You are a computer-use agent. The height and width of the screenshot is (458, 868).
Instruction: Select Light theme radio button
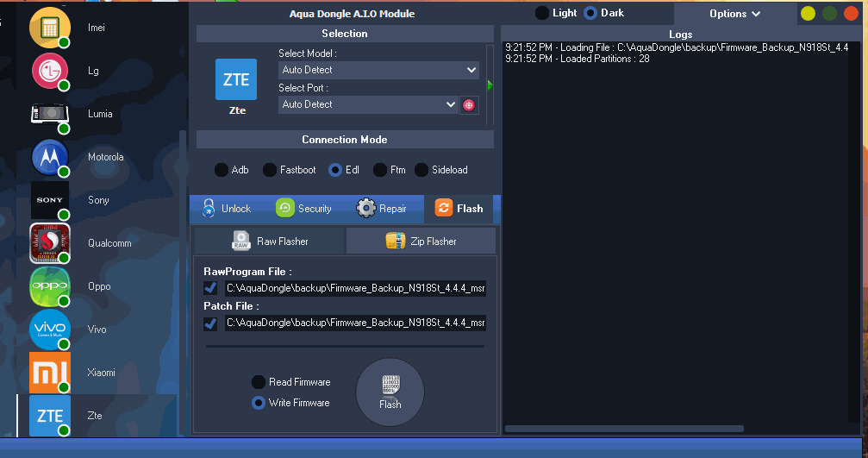[x=542, y=13]
